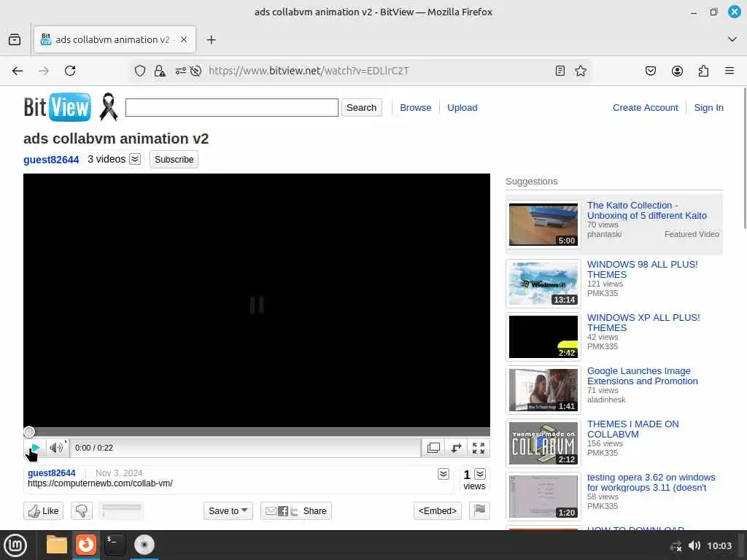Image resolution: width=747 pixels, height=560 pixels.
Task: Click the phantaski uploader name
Action: click(x=604, y=234)
